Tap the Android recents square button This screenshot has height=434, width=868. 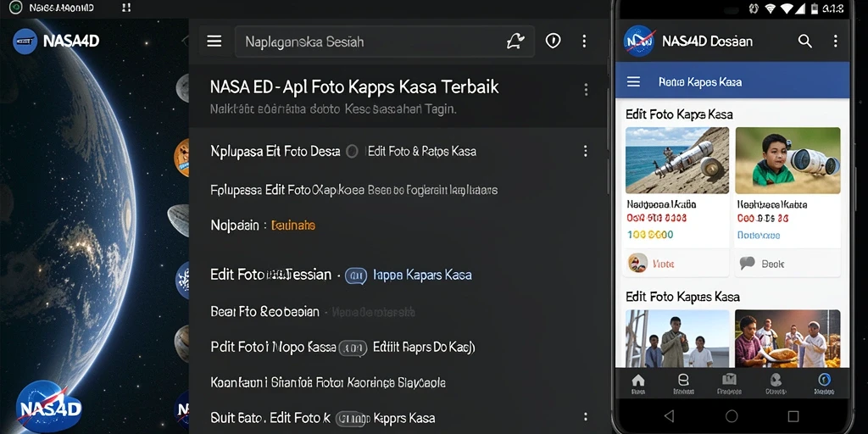pos(793,416)
